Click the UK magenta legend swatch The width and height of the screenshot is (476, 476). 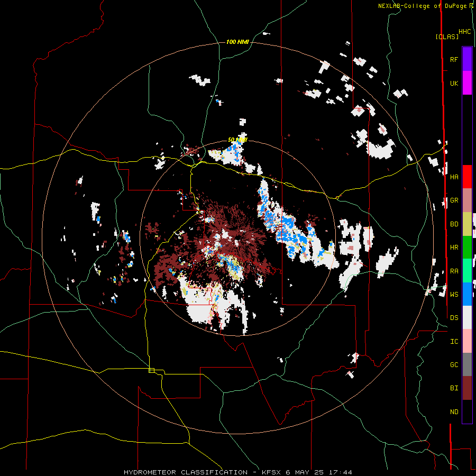pos(467,83)
